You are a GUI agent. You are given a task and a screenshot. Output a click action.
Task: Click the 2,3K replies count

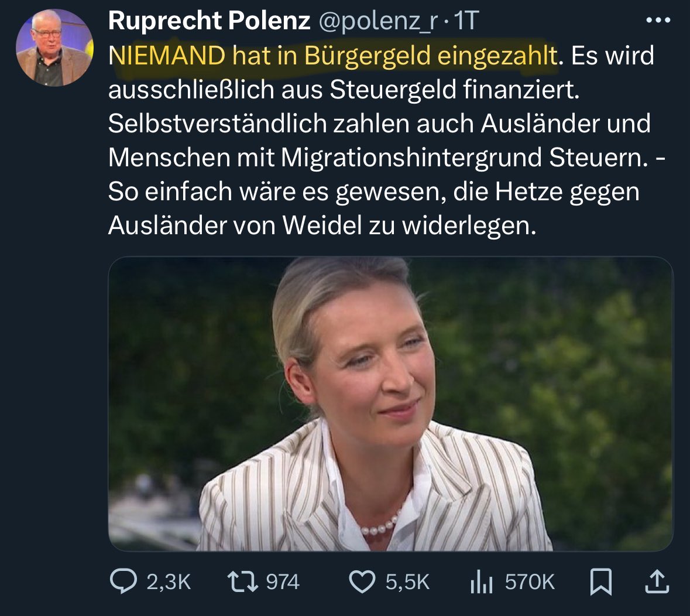click(x=169, y=581)
